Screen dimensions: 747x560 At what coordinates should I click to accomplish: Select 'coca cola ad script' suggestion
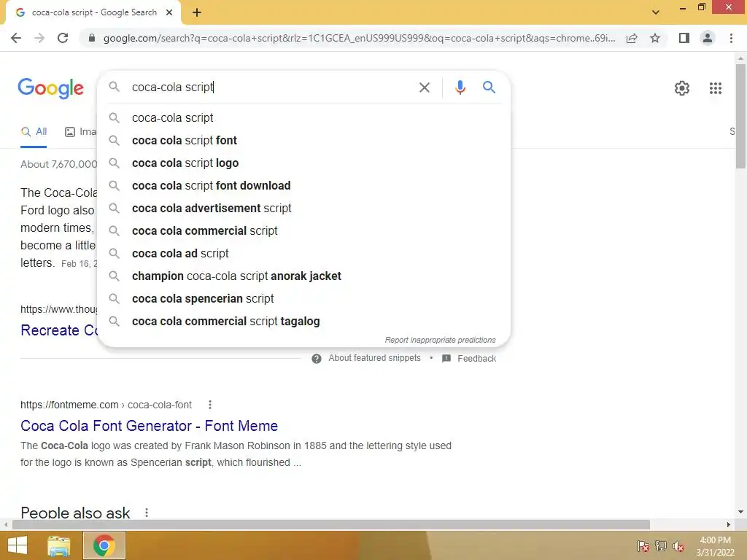pos(304,253)
